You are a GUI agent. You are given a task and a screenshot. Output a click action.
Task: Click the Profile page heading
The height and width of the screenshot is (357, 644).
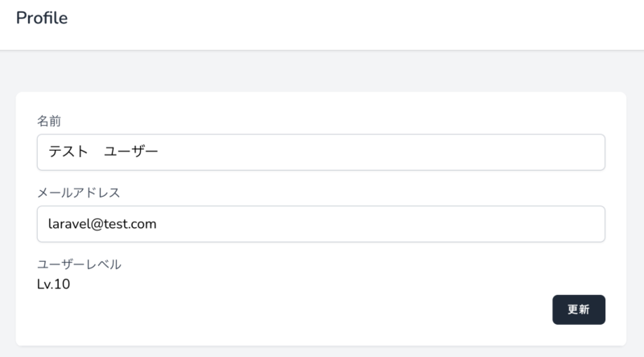tap(42, 18)
